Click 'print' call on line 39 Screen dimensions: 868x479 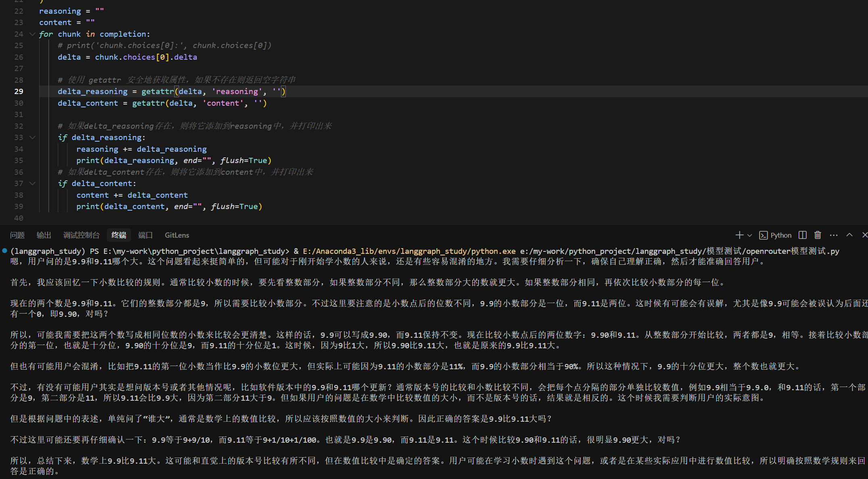(x=88, y=207)
